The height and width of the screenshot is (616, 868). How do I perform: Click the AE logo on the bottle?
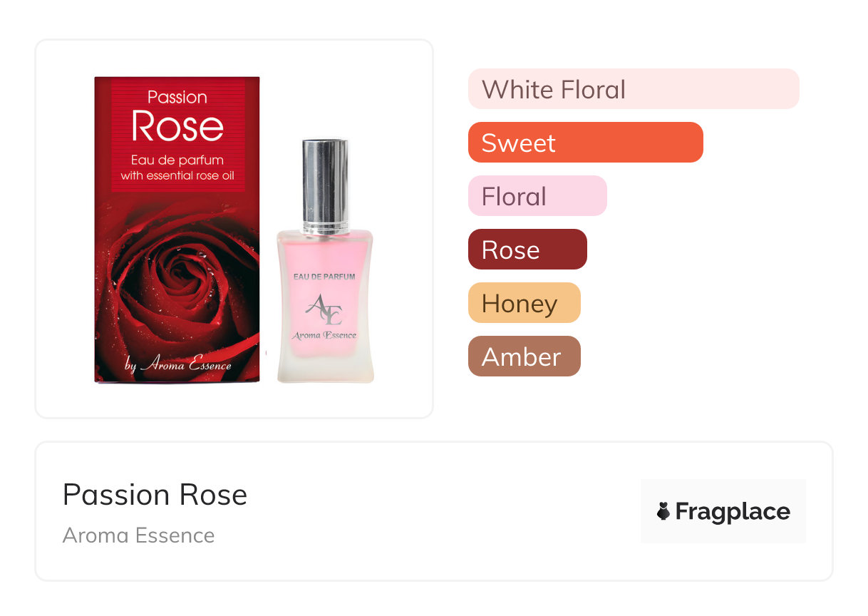point(324,309)
